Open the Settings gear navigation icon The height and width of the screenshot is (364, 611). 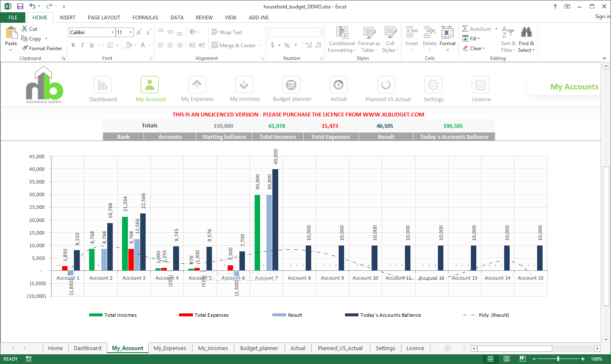pyautogui.click(x=433, y=85)
